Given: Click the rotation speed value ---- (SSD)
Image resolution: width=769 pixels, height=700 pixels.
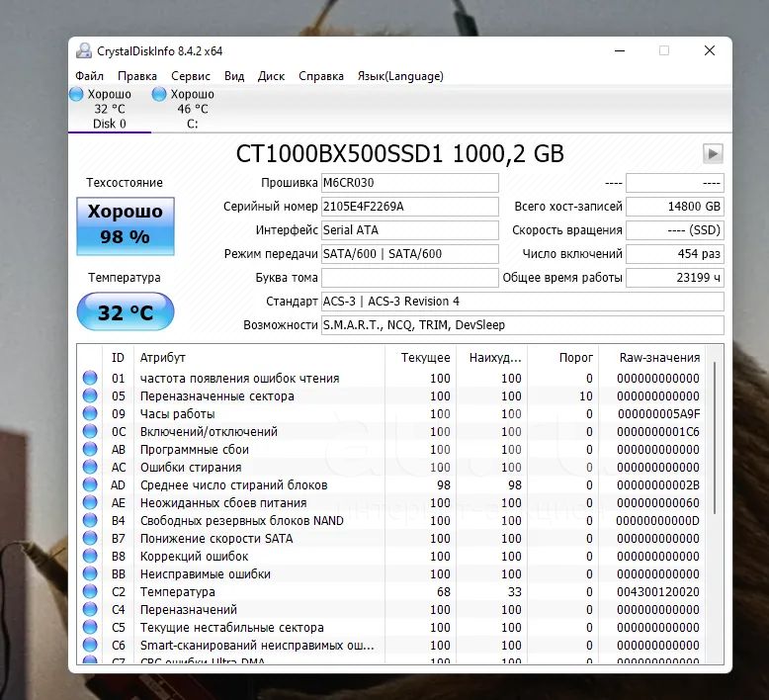Looking at the screenshot, I should pos(675,230).
